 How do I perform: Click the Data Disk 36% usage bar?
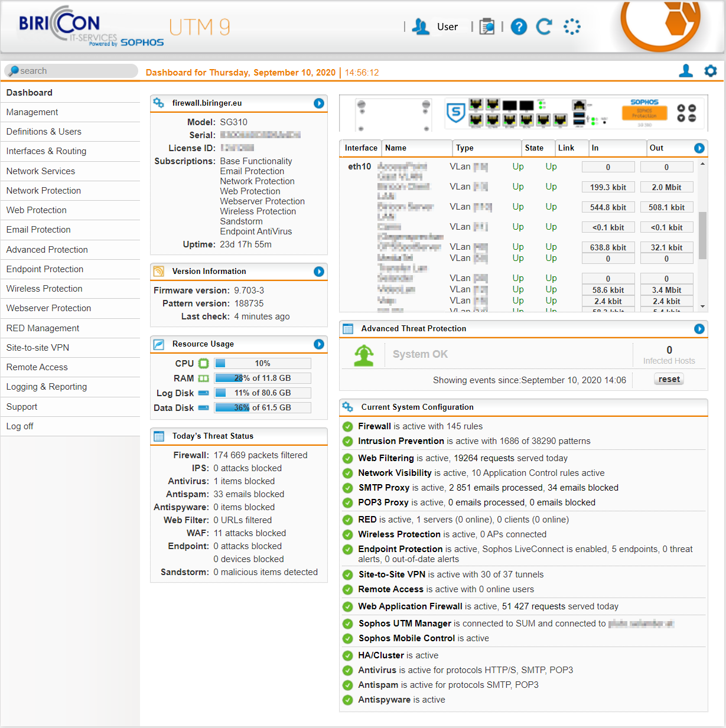[x=262, y=407]
